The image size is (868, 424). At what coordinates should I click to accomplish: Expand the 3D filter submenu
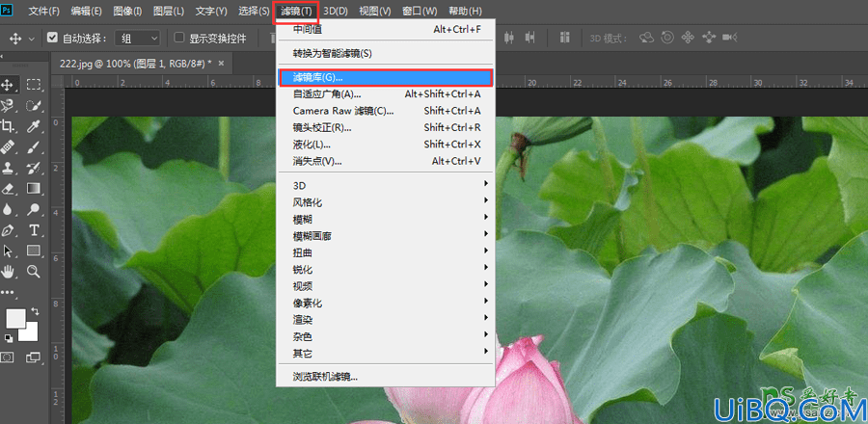pos(385,185)
